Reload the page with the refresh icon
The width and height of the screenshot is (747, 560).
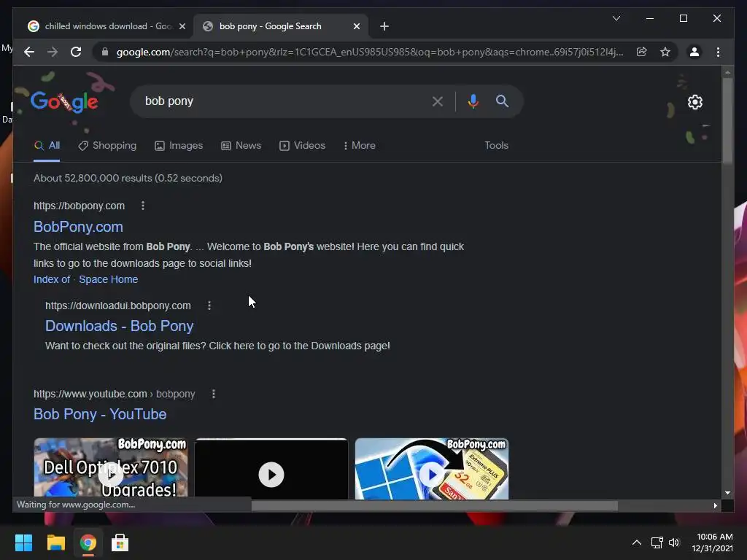tap(76, 52)
